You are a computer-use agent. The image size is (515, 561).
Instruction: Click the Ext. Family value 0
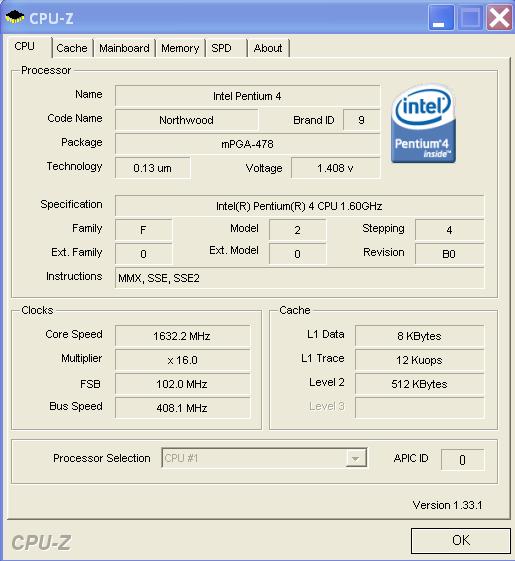pyautogui.click(x=144, y=254)
